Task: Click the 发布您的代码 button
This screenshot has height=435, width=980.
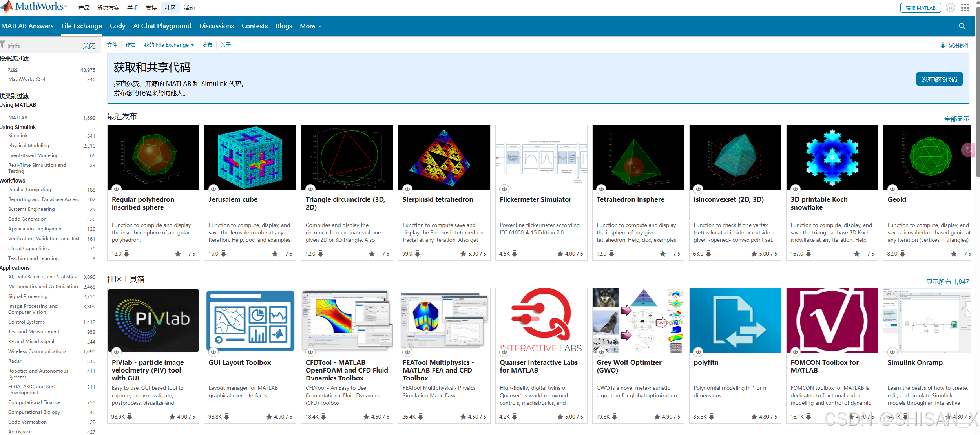Action: (x=939, y=79)
